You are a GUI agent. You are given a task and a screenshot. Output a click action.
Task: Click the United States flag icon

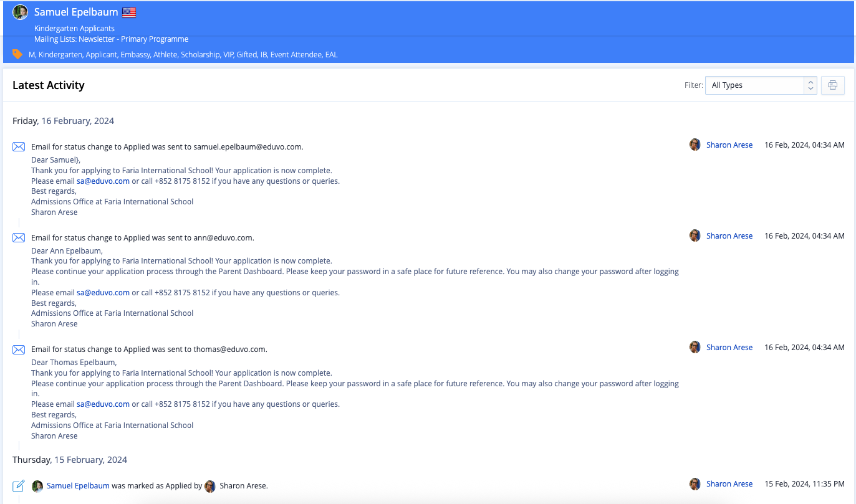click(129, 12)
